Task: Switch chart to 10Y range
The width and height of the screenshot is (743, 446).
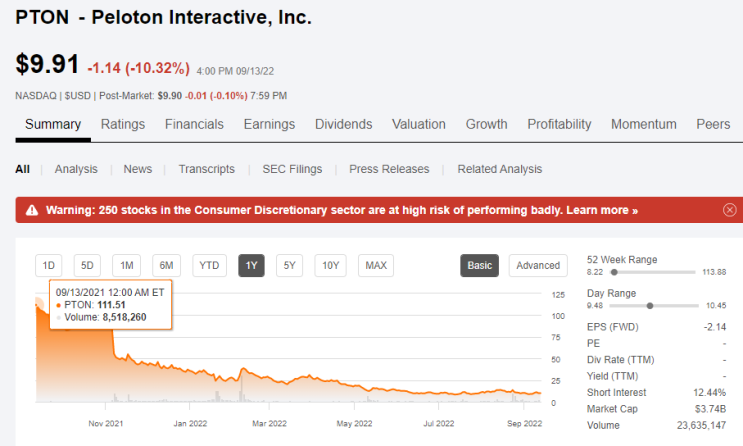Action: click(x=331, y=265)
